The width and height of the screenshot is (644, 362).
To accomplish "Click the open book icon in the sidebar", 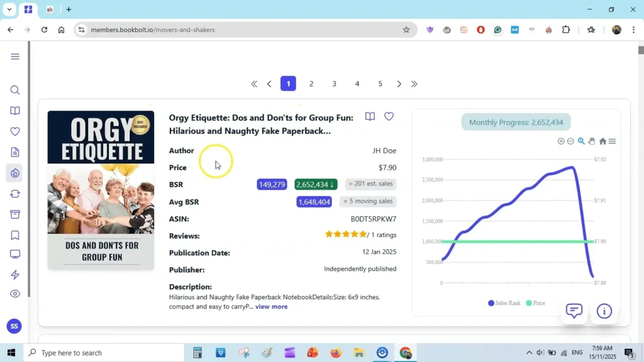I will 15,111.
